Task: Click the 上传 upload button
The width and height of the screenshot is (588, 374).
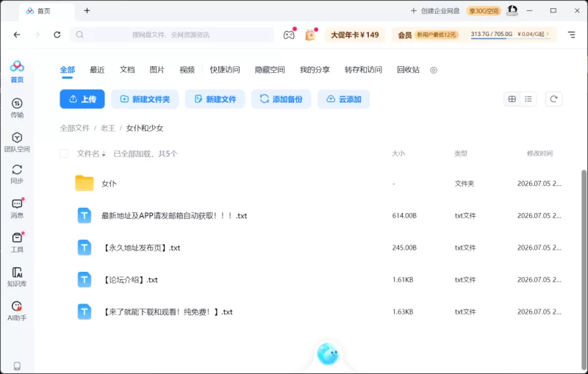Action: click(x=82, y=99)
